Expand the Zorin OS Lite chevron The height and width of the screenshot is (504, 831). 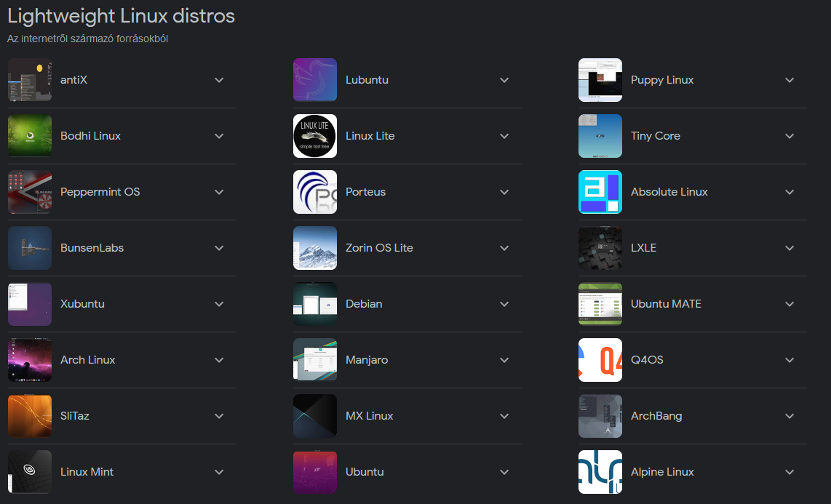point(504,248)
